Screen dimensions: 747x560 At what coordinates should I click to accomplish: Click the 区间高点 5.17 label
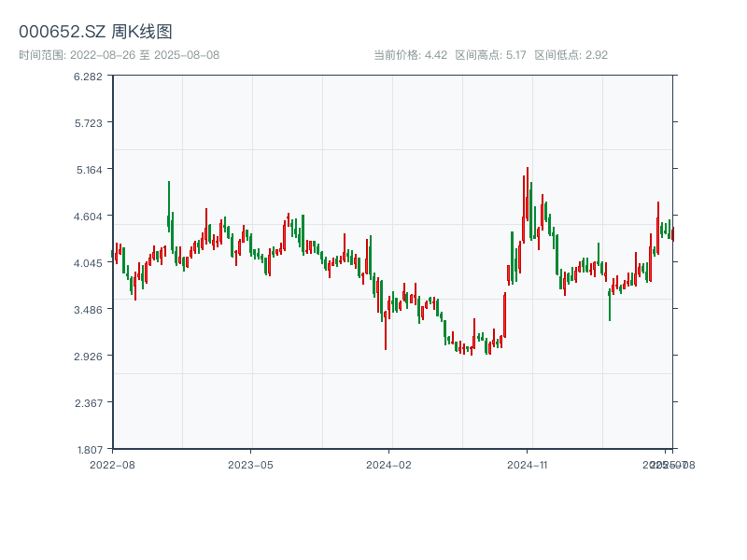point(491,55)
